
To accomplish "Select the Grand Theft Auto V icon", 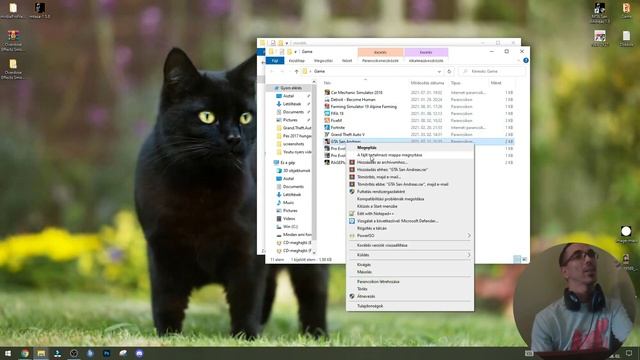I will coord(327,134).
